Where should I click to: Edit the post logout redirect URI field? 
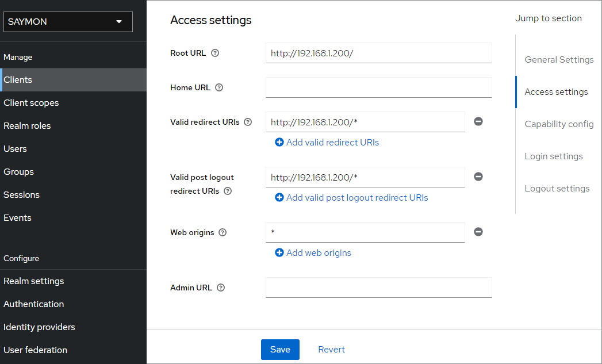pos(365,177)
